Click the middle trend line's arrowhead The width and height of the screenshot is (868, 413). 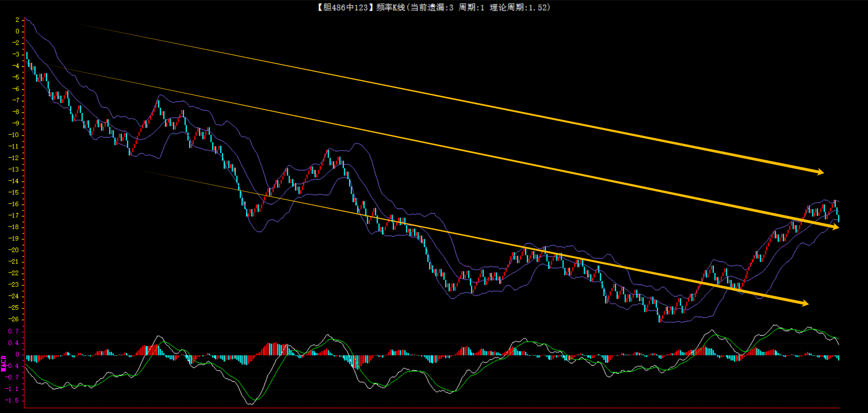click(835, 227)
